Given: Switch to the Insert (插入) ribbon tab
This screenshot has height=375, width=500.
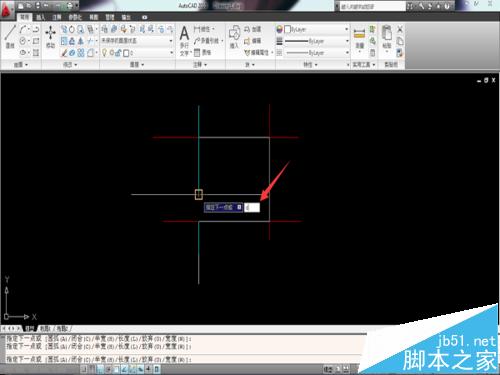Looking at the screenshot, I should tap(41, 17).
